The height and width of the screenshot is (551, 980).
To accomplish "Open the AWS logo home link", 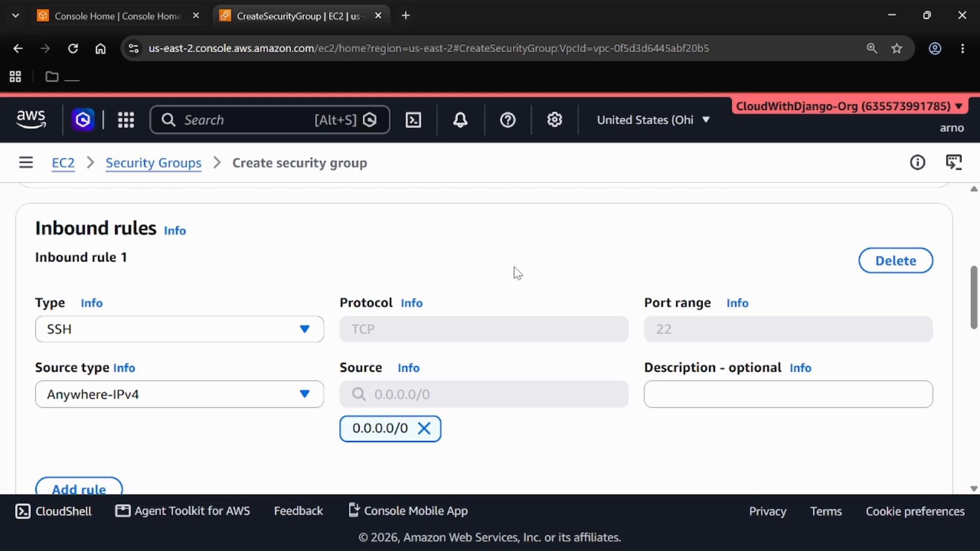I will 31,119.
